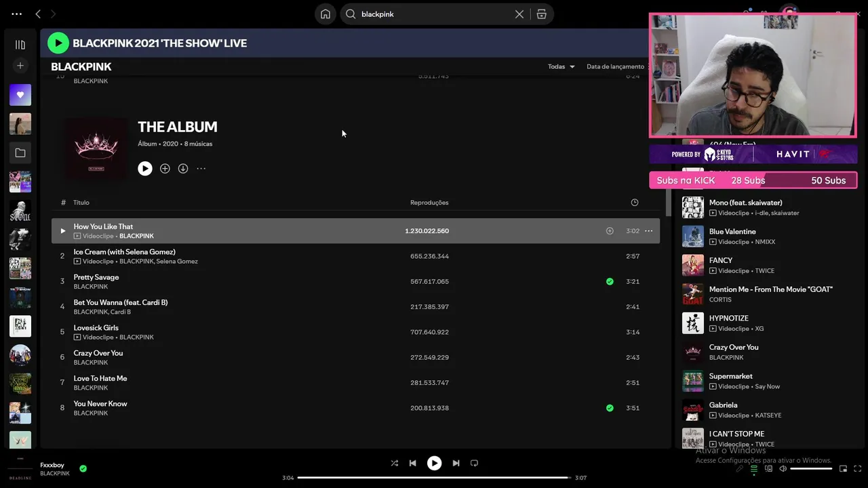Expand Your Library sidebar
Screen dimensions: 868x488
20,45
